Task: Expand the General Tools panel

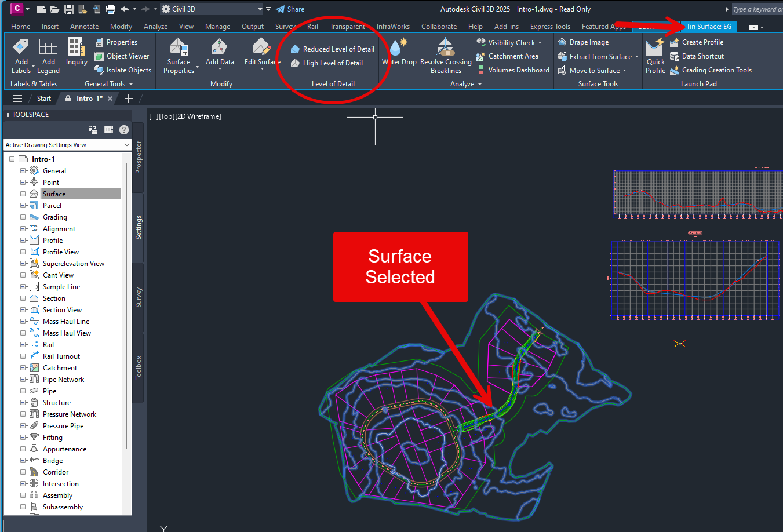Action: (x=109, y=84)
